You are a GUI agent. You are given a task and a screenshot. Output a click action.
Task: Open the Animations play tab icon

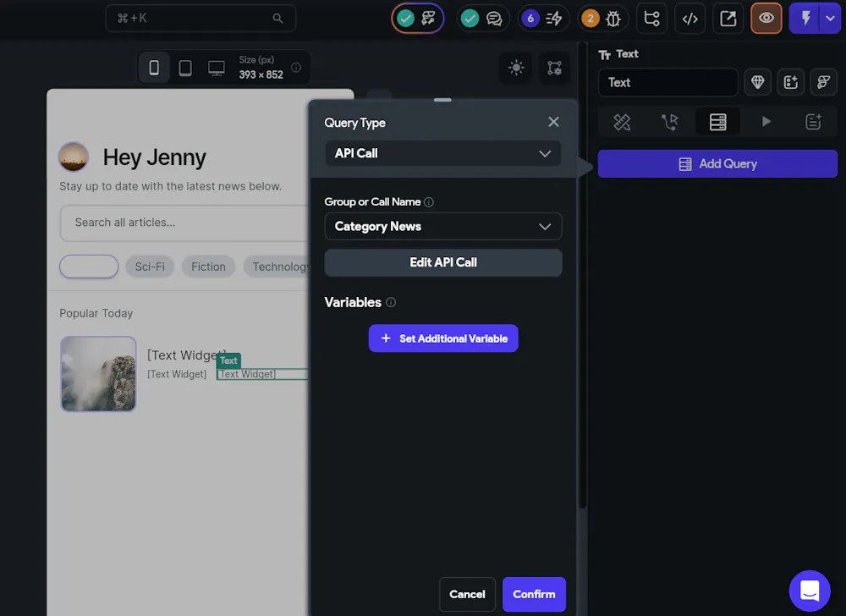765,122
